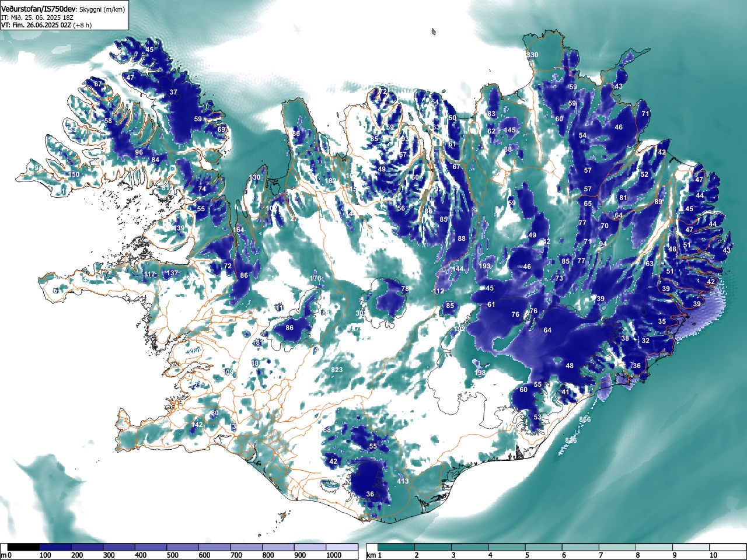Image resolution: width=747 pixels, height=560 pixels.
Task: Click the map value '150' in the Westfjords
Action: 74,174
